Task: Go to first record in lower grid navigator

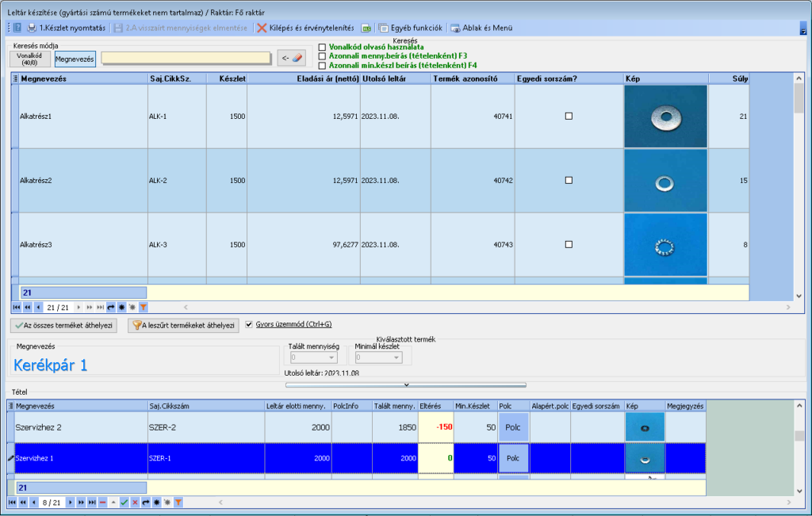Action: click(12, 502)
